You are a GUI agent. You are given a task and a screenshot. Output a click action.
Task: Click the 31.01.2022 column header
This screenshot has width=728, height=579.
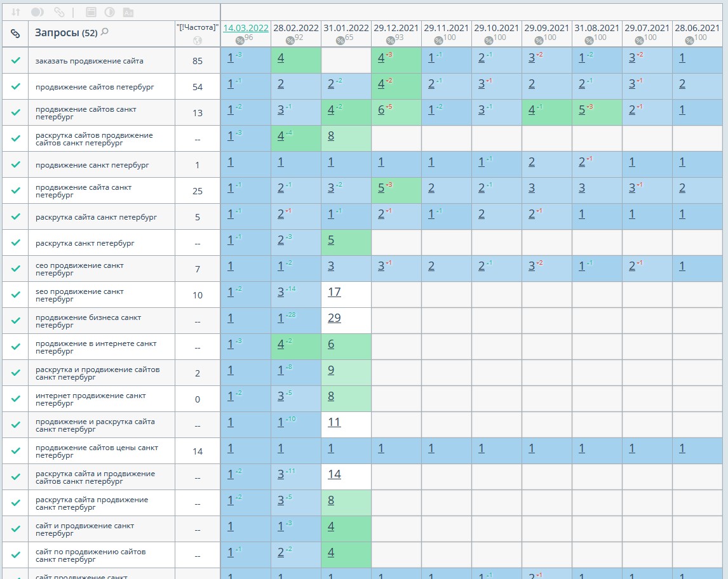click(x=346, y=28)
